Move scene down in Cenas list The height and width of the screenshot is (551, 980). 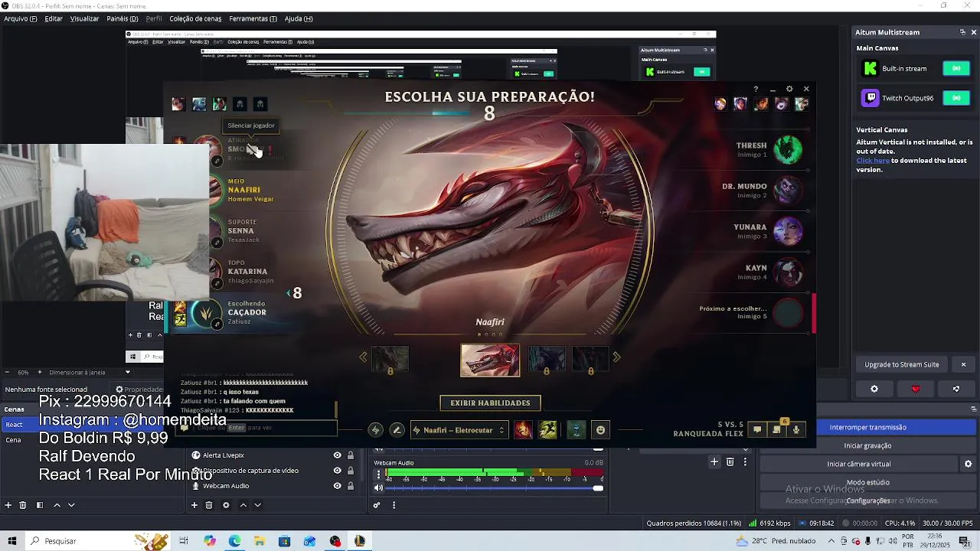pyautogui.click(x=71, y=505)
